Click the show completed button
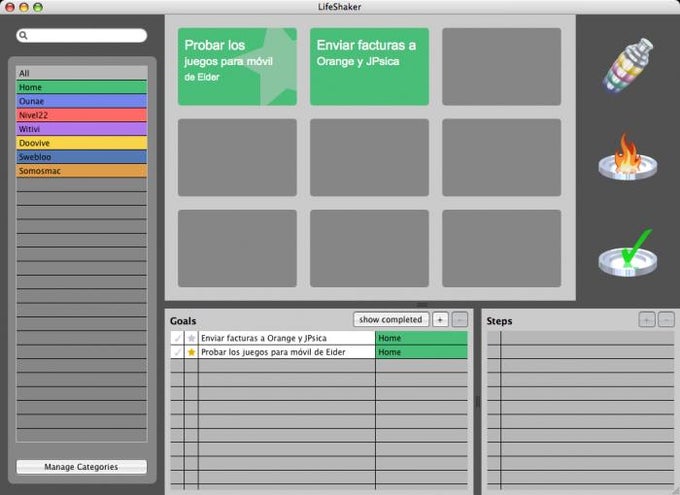680x495 pixels. click(x=391, y=320)
